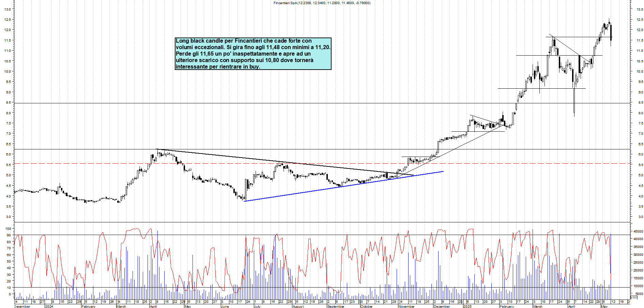Click the cyan annotation text box
The height and width of the screenshot is (308, 644).
click(x=253, y=54)
